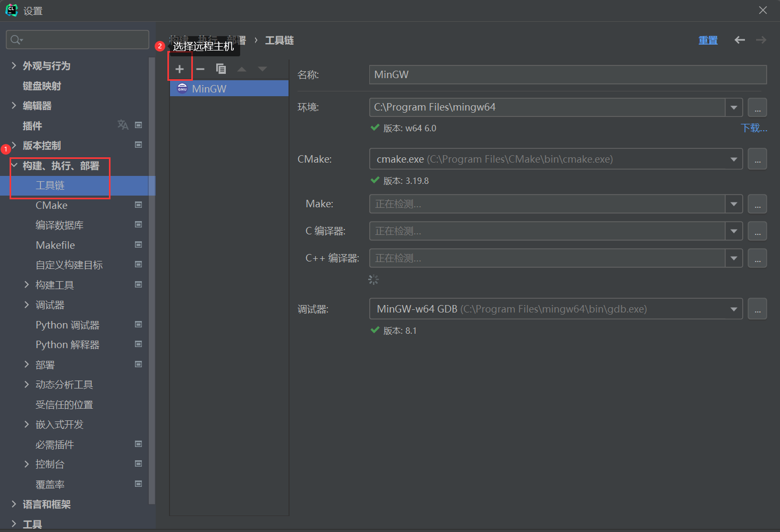Open the Make dropdown
780x532 pixels.
coord(734,204)
